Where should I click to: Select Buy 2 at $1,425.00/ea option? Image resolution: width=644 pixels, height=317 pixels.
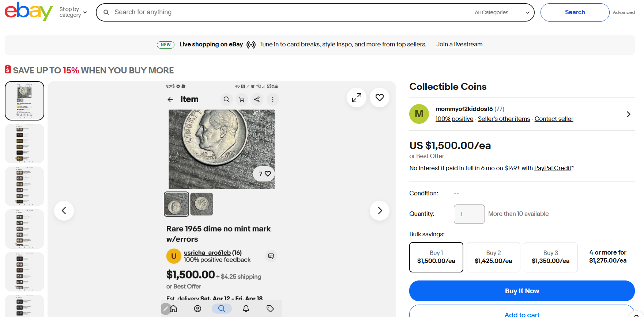pyautogui.click(x=493, y=257)
